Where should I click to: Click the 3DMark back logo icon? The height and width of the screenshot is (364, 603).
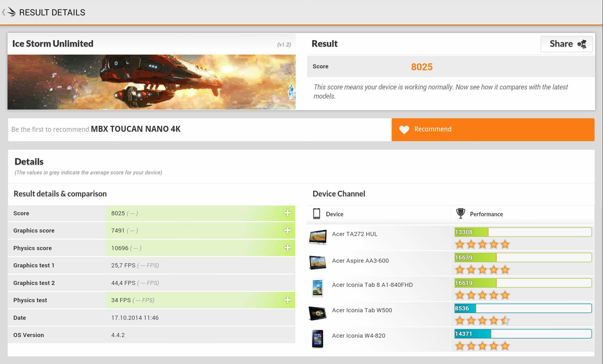[11, 12]
